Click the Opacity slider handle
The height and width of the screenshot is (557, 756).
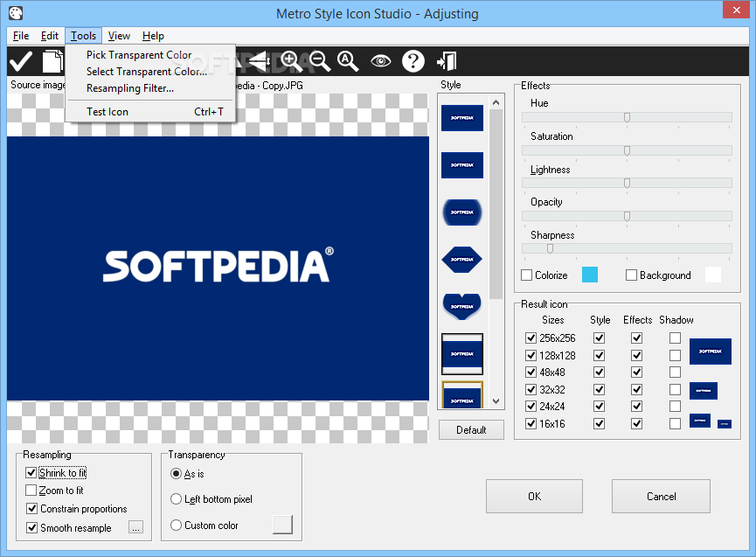[x=627, y=217]
